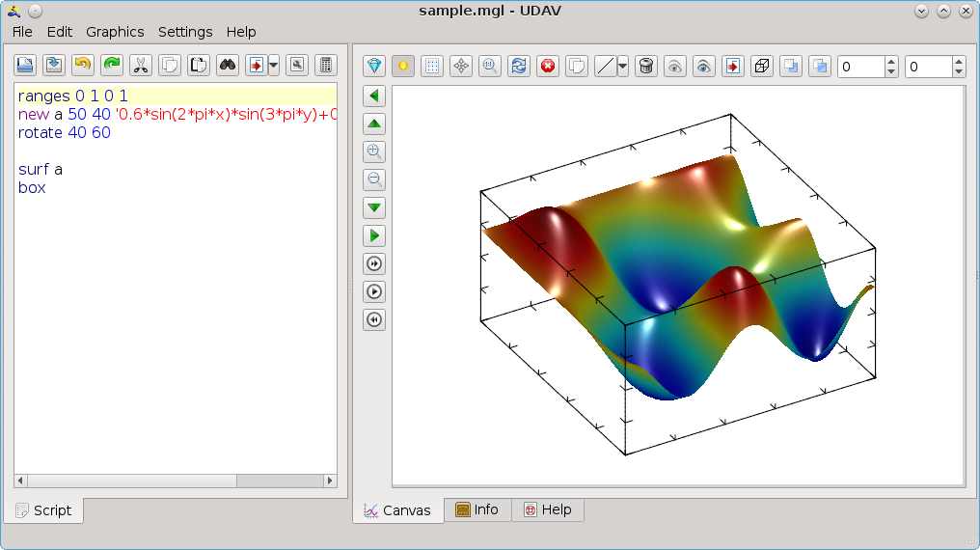The image size is (980, 550).
Task: Open the Graphics menu
Action: (x=115, y=32)
